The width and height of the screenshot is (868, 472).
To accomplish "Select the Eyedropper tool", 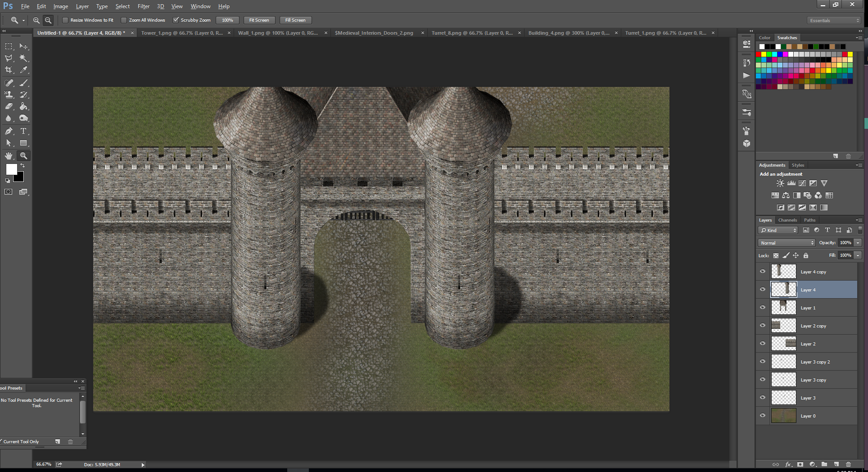I will tap(23, 70).
